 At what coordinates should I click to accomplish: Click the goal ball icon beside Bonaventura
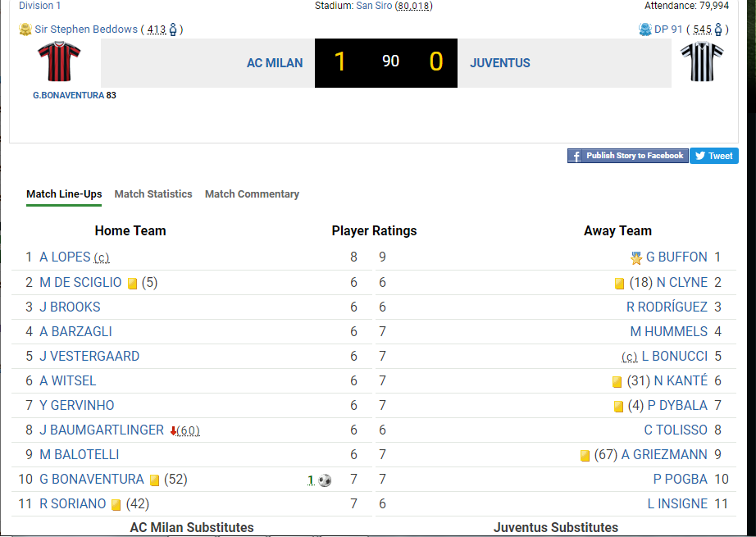pyautogui.click(x=325, y=480)
